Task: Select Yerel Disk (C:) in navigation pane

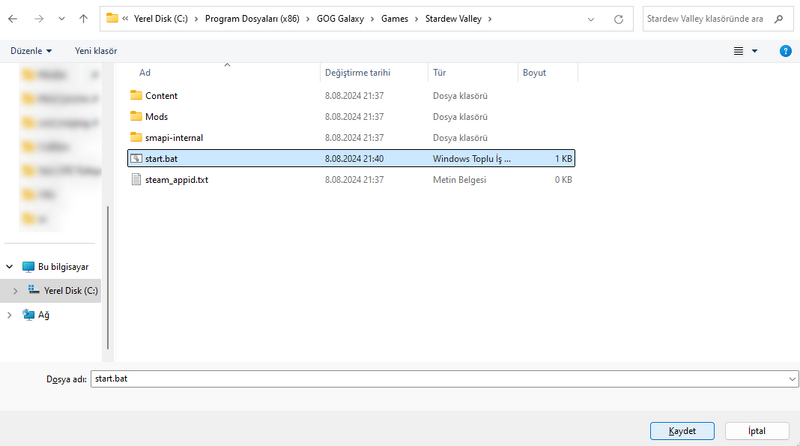Action: click(62, 290)
